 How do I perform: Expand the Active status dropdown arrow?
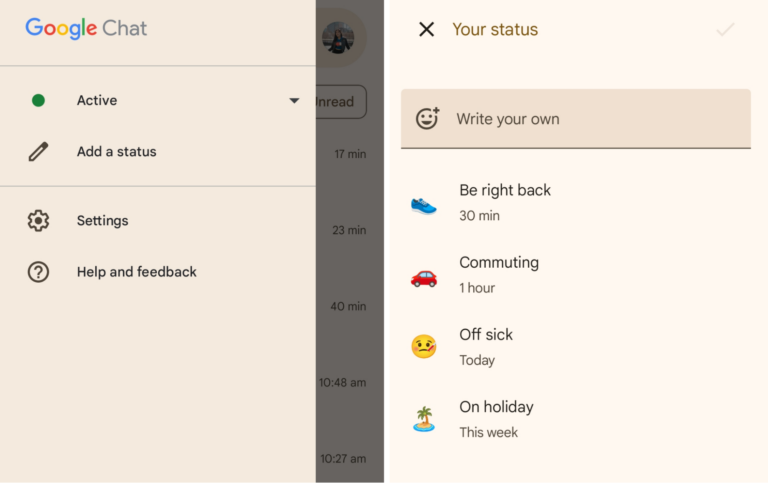point(294,100)
